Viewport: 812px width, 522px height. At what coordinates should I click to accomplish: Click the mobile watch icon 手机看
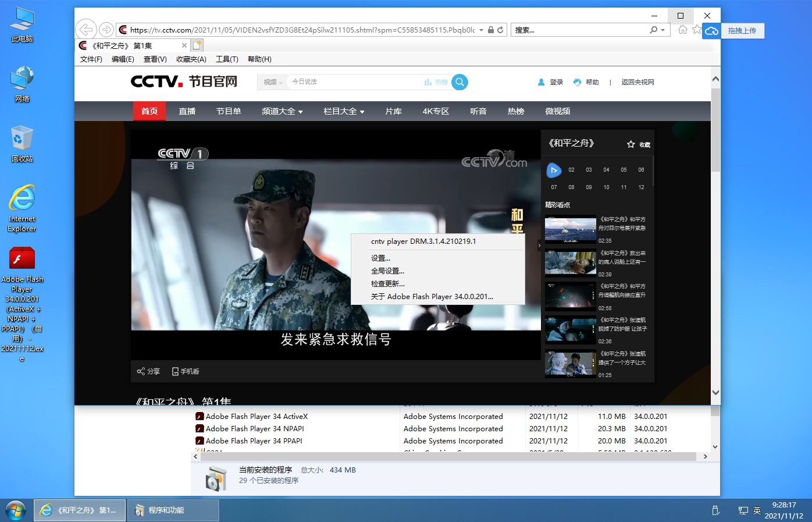[175, 371]
